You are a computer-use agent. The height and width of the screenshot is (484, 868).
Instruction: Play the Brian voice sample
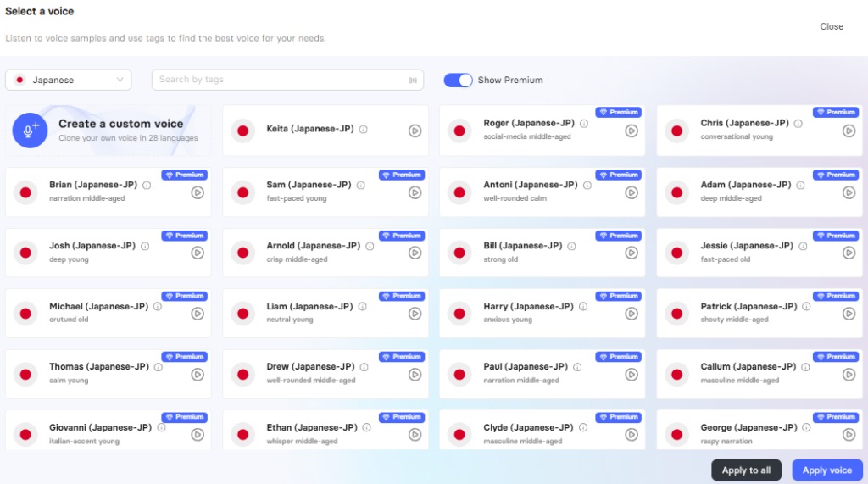(198, 192)
